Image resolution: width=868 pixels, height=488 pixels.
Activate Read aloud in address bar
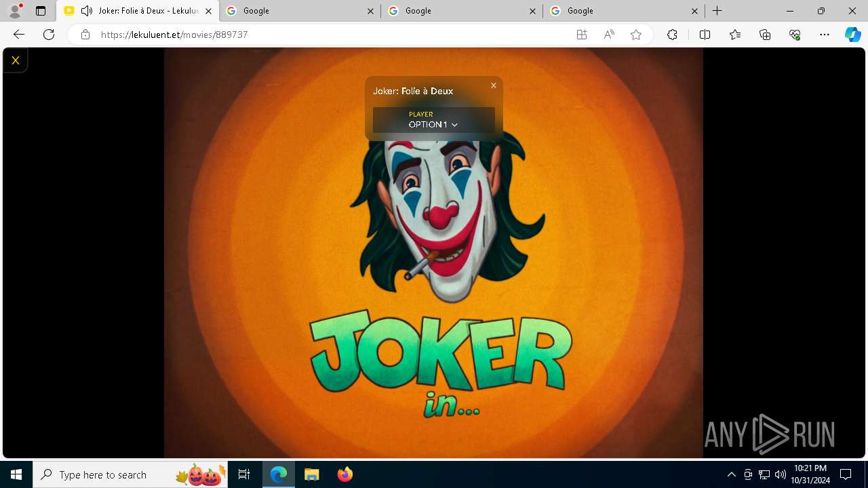click(609, 35)
